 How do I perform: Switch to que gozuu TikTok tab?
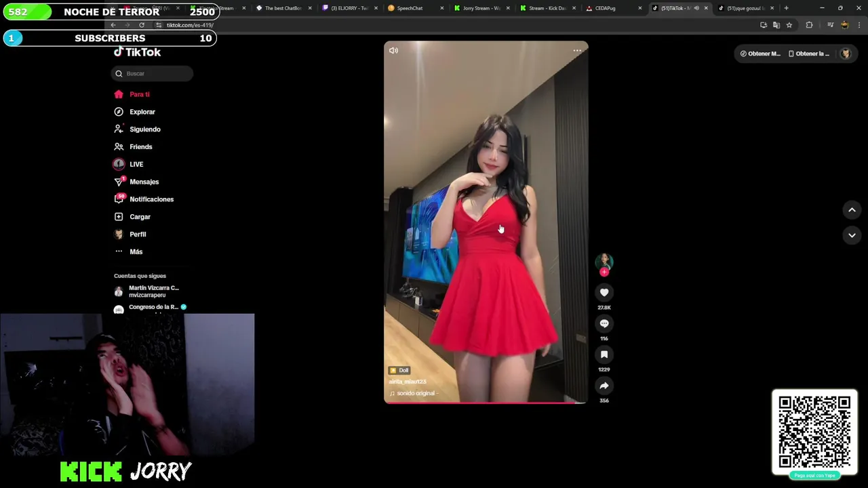(745, 8)
